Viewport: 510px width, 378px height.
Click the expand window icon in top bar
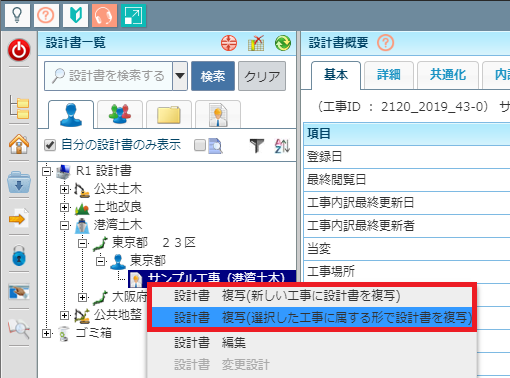pyautogui.click(x=133, y=15)
